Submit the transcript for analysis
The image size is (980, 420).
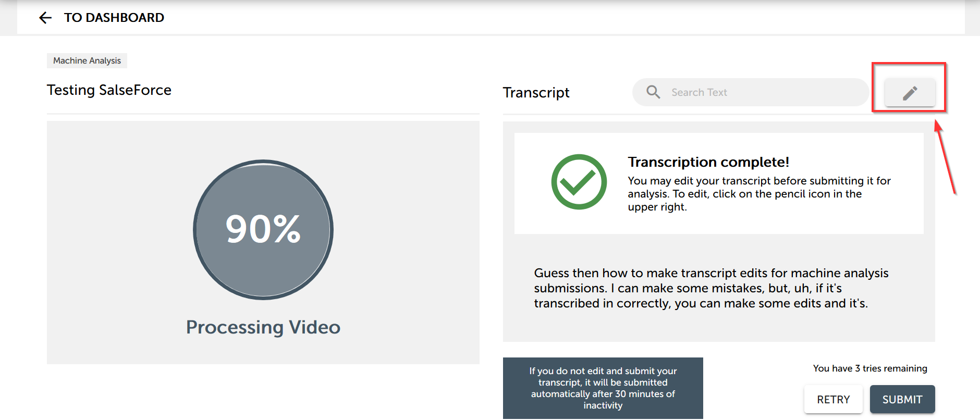point(902,400)
